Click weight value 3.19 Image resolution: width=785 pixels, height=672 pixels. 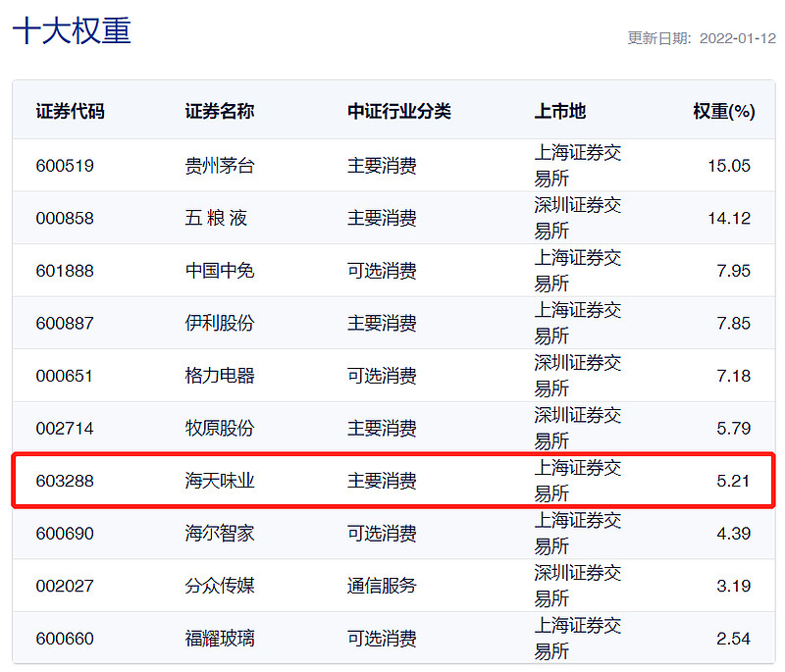[733, 586]
